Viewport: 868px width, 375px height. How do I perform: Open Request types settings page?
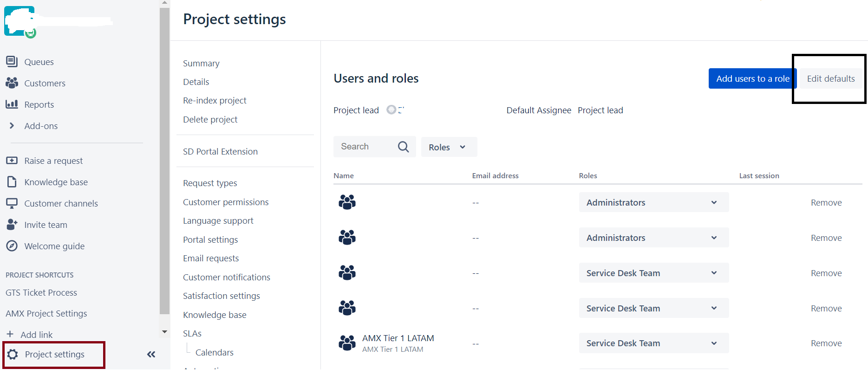click(x=210, y=183)
